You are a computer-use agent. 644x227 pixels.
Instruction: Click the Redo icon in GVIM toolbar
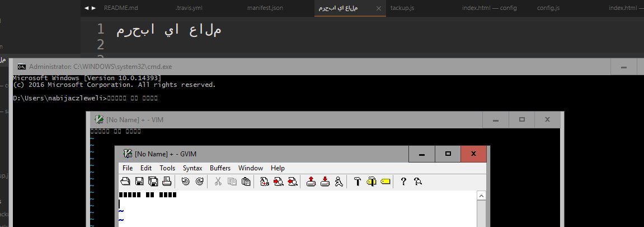[199, 181]
